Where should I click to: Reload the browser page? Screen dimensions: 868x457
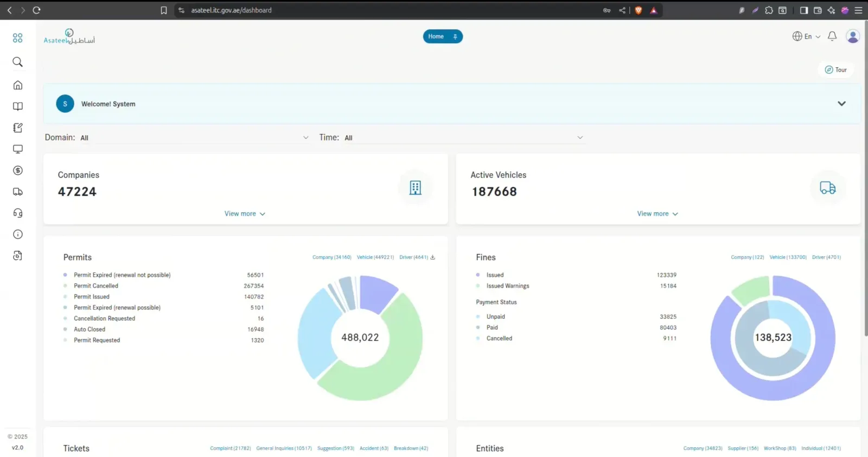(x=36, y=10)
